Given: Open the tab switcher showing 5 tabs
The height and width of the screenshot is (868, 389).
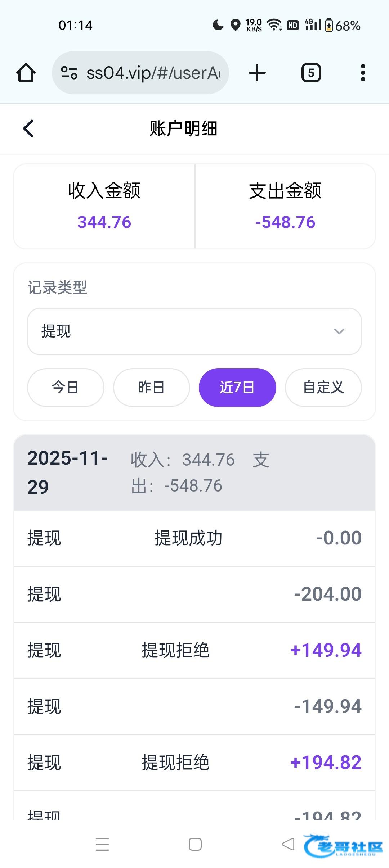Looking at the screenshot, I should click(311, 73).
